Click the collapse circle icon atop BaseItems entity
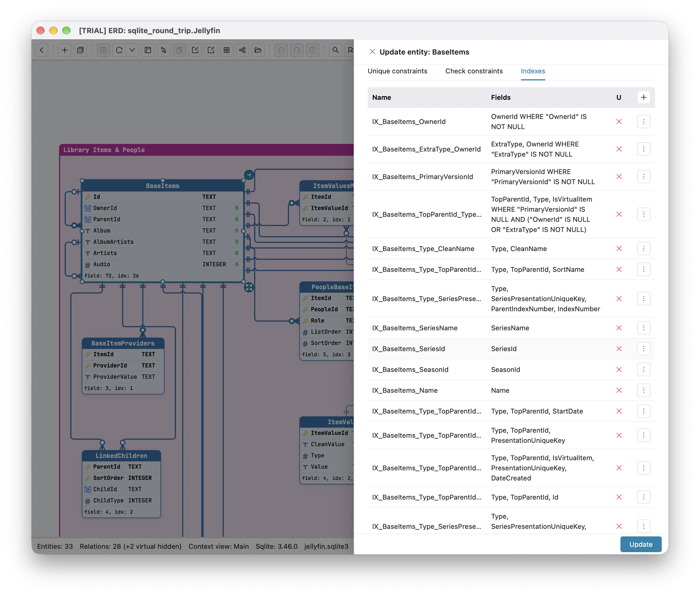 click(x=249, y=175)
